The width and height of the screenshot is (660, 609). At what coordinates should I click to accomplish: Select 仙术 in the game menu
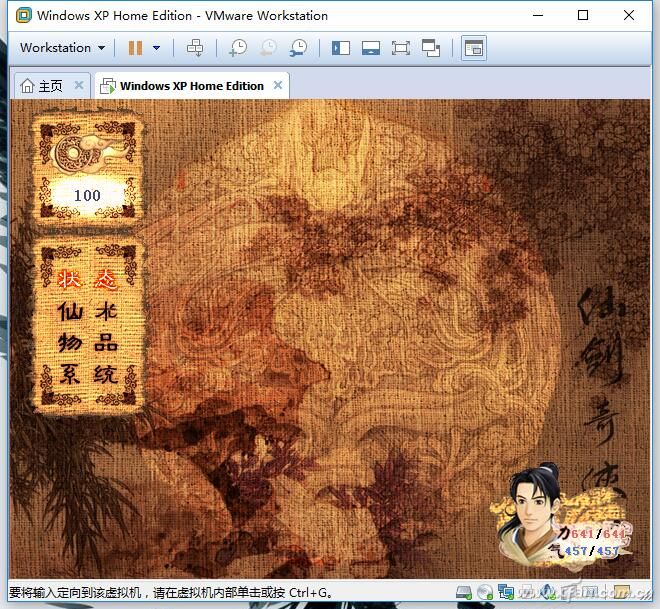click(x=88, y=311)
